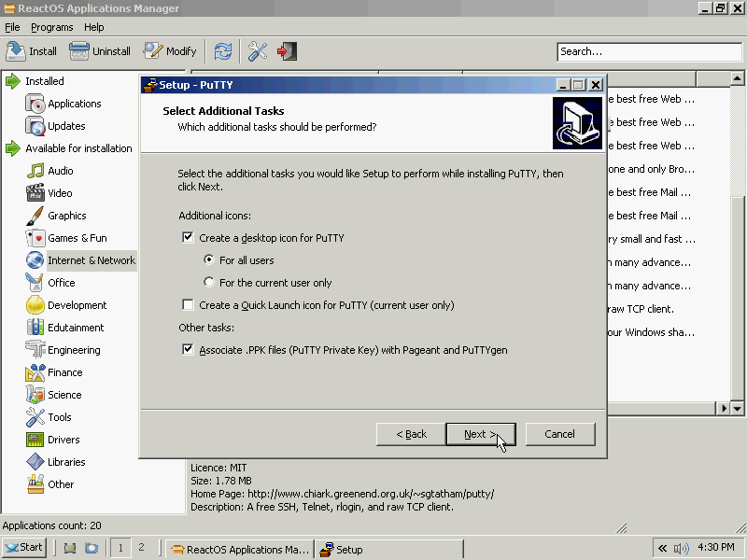Screen dimensions: 747x560
Task: Open the Help menu
Action: 94,27
